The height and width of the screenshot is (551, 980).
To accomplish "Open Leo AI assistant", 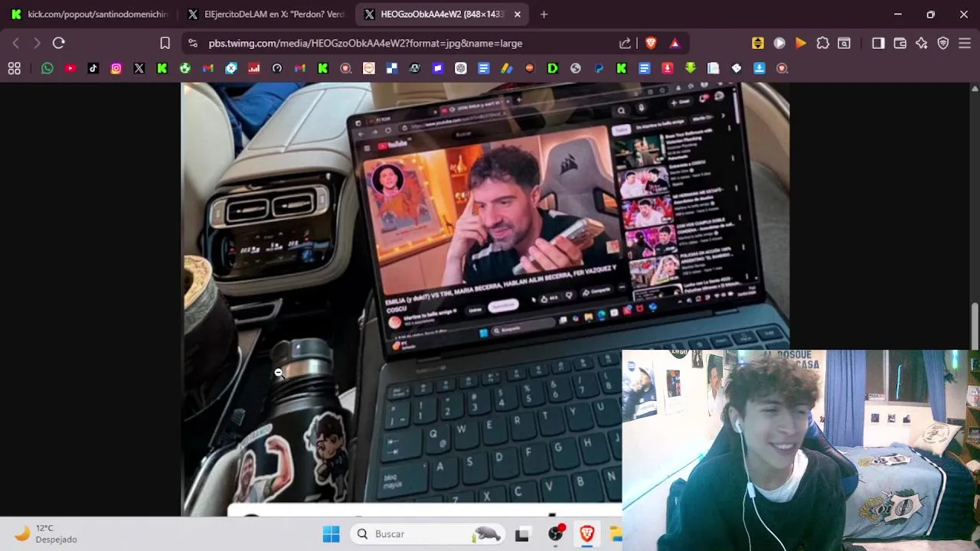I will 921,43.
